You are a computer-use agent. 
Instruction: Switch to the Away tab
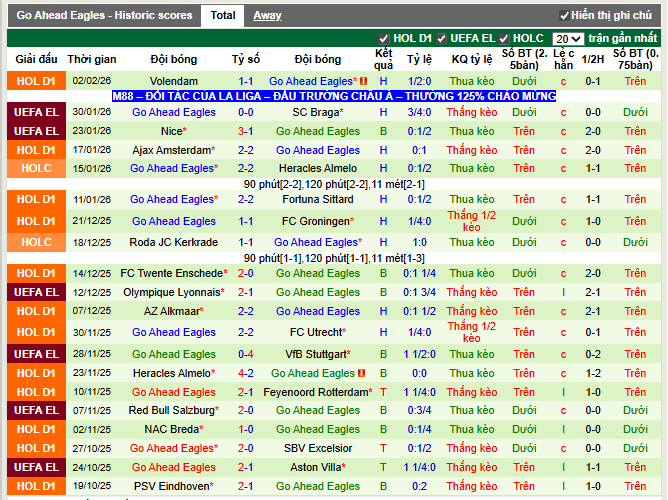(267, 16)
